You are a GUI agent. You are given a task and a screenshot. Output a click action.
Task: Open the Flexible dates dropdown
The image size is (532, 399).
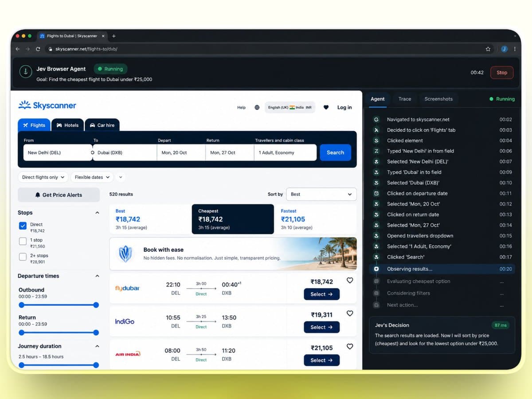[92, 177]
